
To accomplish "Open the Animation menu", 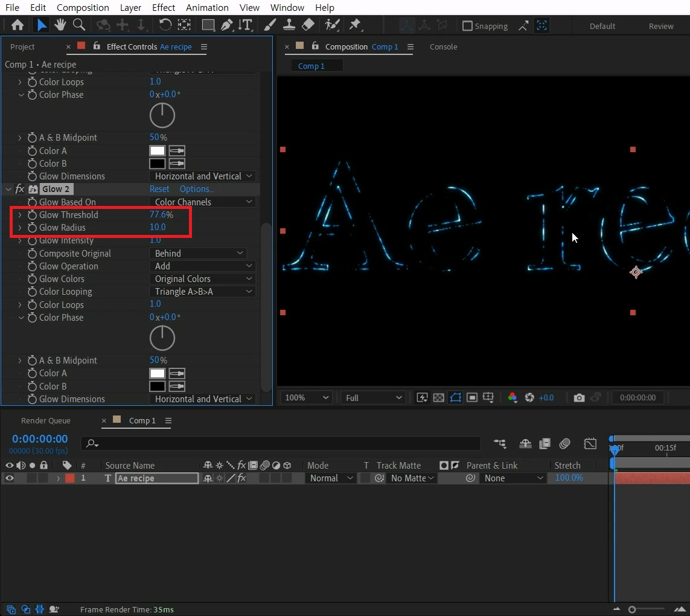I will click(x=207, y=7).
